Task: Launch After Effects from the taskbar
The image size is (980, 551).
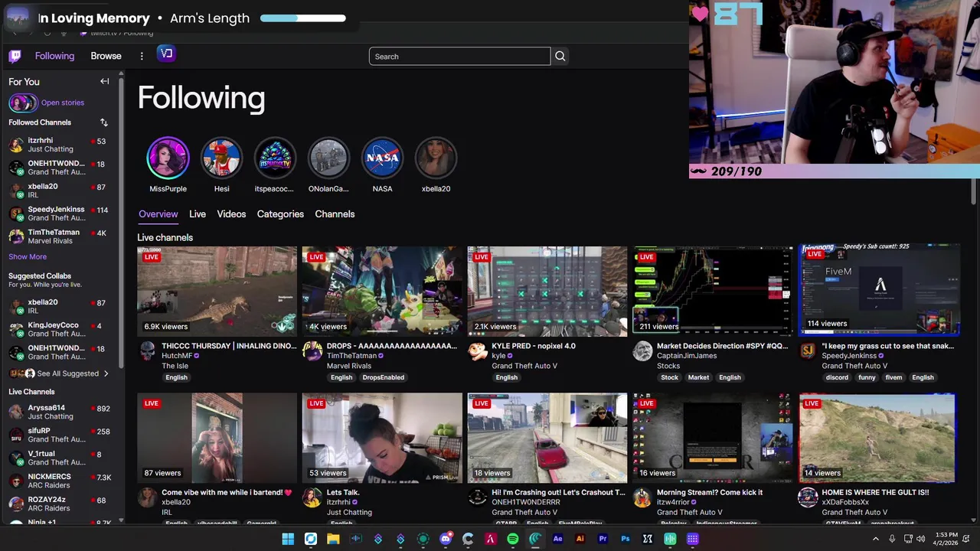Action: tap(557, 539)
